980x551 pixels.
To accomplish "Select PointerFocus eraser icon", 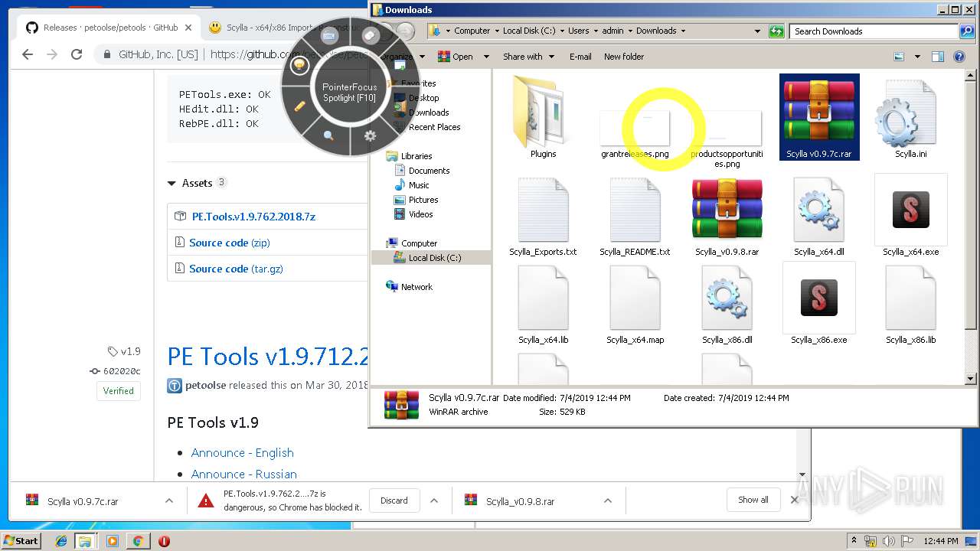I will tap(370, 35).
